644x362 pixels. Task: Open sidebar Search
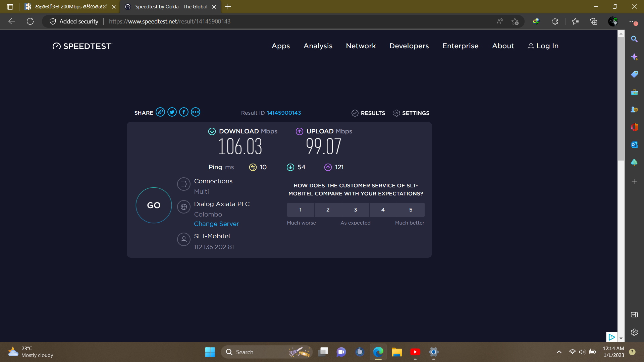[x=634, y=39]
